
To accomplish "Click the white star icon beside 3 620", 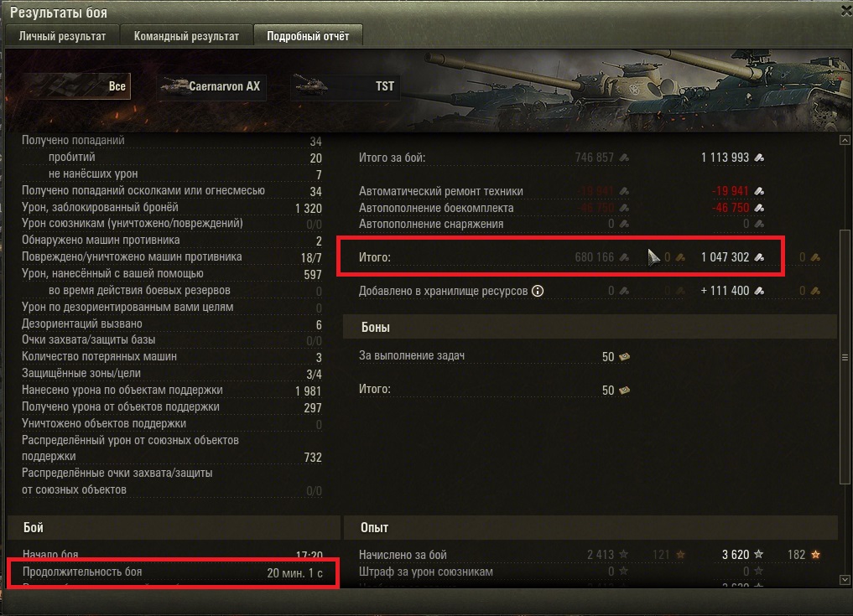I will pos(758,555).
